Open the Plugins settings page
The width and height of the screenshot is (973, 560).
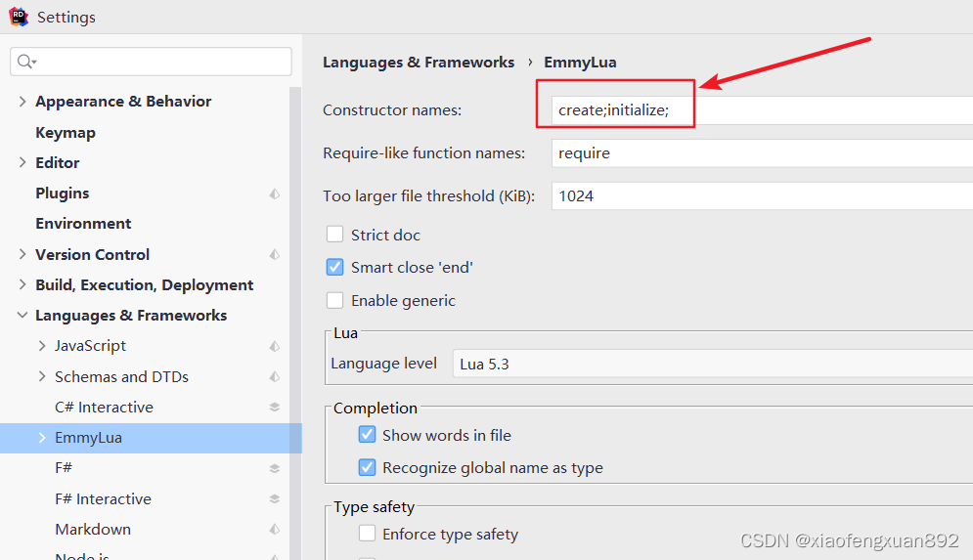62,194
